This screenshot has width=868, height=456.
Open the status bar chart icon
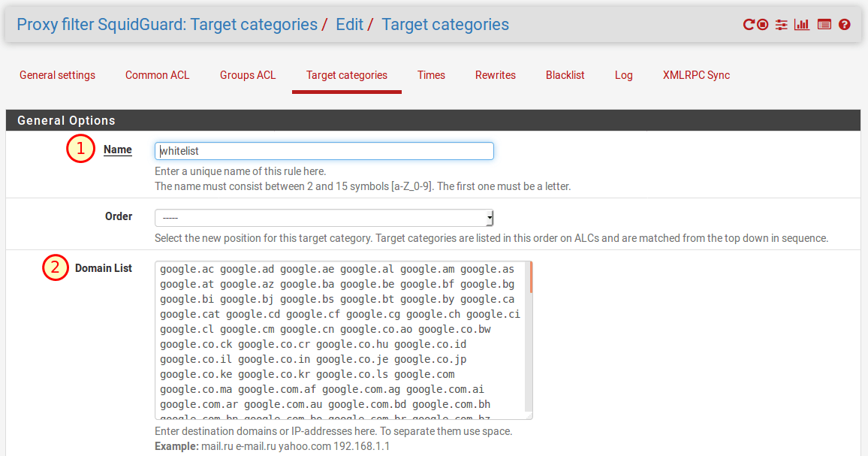tap(802, 25)
